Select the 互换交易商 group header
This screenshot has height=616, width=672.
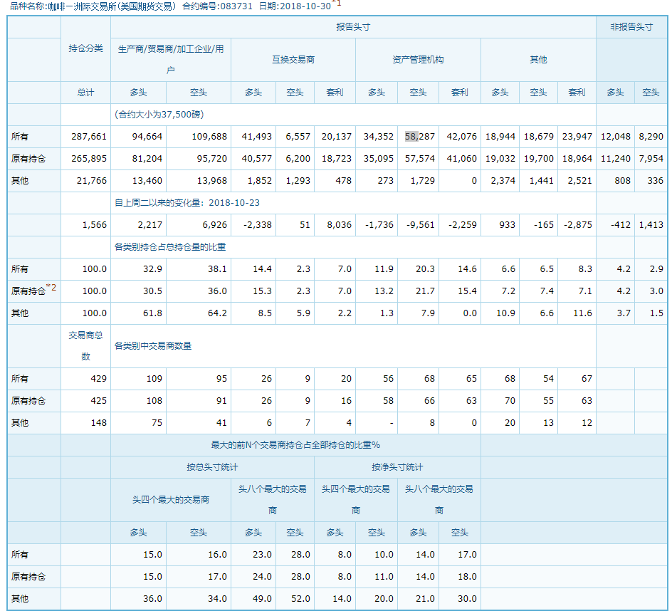[293, 60]
